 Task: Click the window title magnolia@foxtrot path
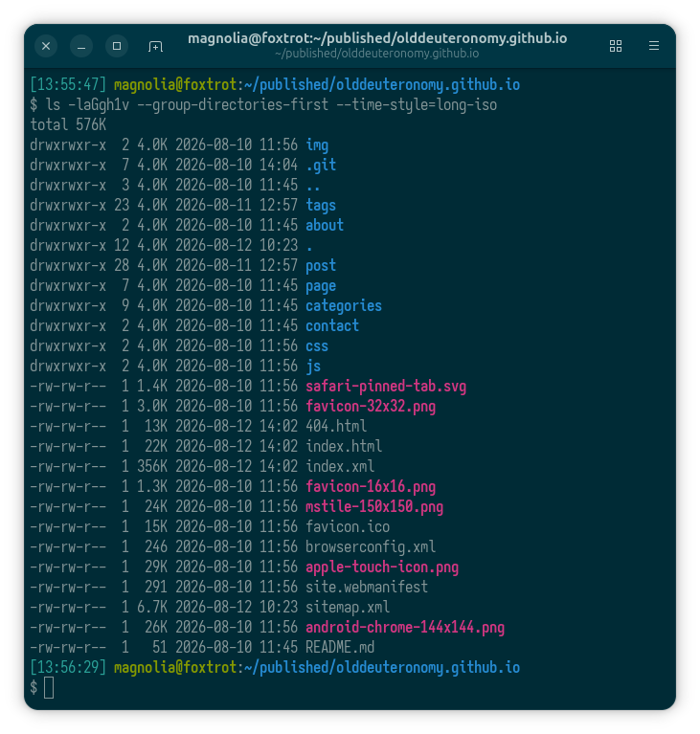[377, 38]
